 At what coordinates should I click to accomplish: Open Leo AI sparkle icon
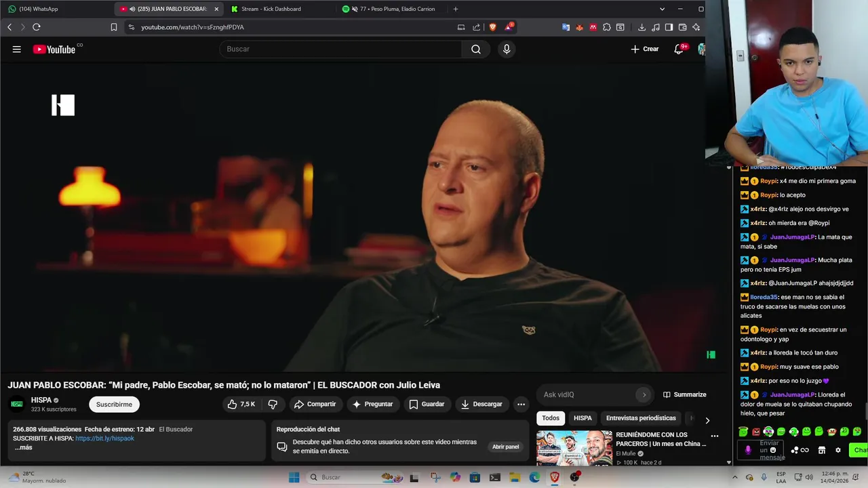point(696,27)
